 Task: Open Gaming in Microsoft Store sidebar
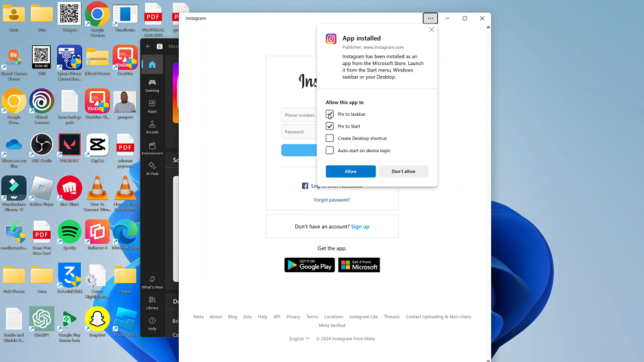(x=152, y=86)
